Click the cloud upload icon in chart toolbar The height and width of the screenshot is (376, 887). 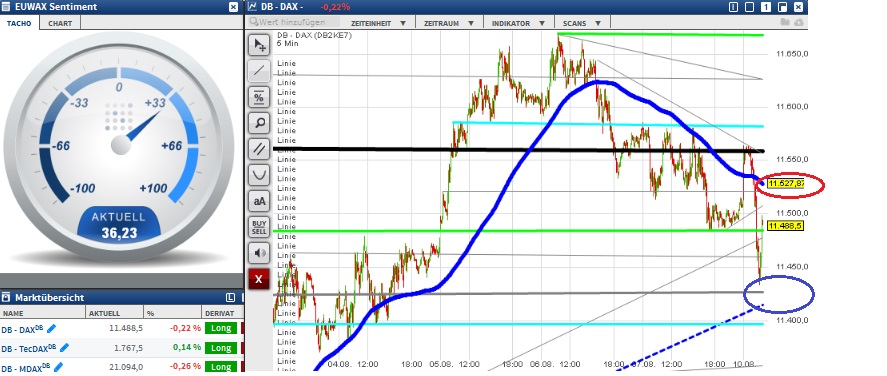(x=798, y=23)
